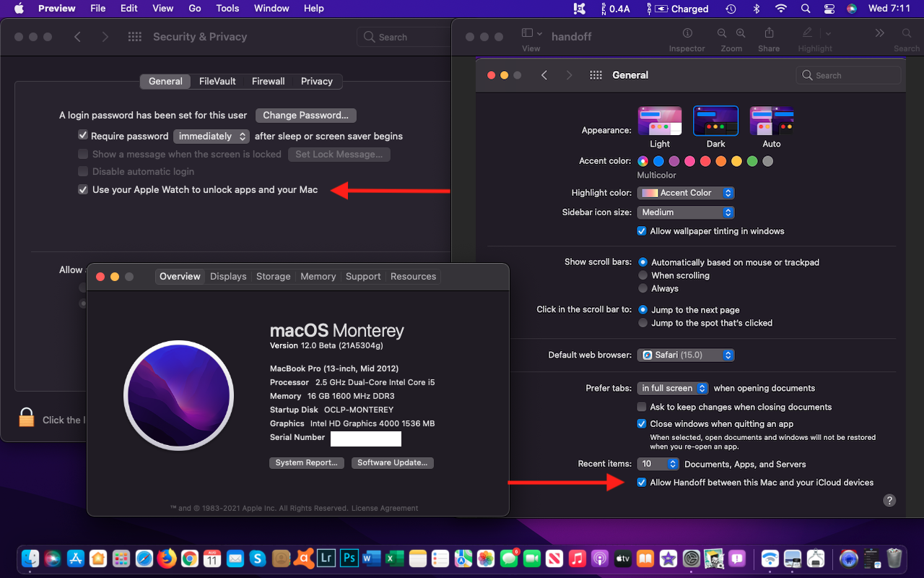Select the purple accent color
The height and width of the screenshot is (578, 924).
(674, 161)
